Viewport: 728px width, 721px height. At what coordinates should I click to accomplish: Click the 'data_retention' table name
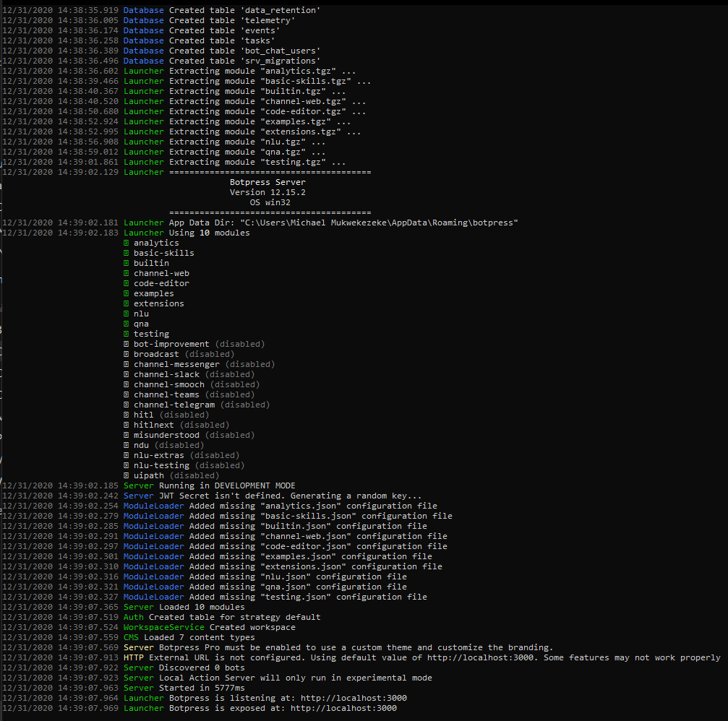click(x=281, y=10)
